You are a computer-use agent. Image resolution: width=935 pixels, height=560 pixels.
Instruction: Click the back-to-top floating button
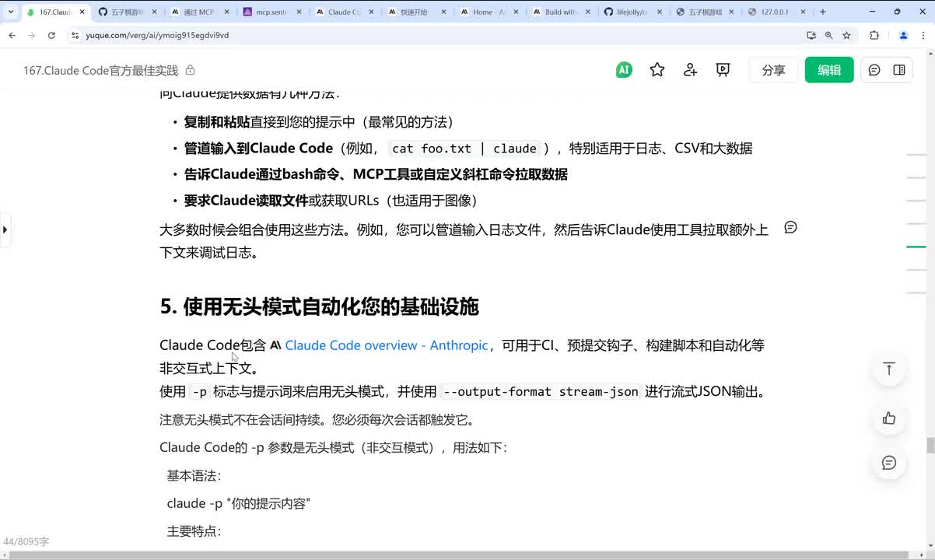tap(889, 369)
